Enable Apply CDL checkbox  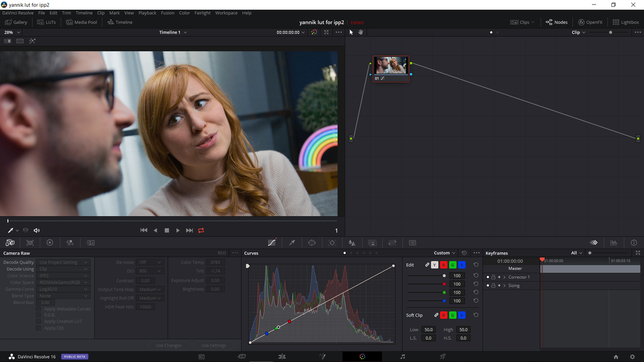[38, 328]
